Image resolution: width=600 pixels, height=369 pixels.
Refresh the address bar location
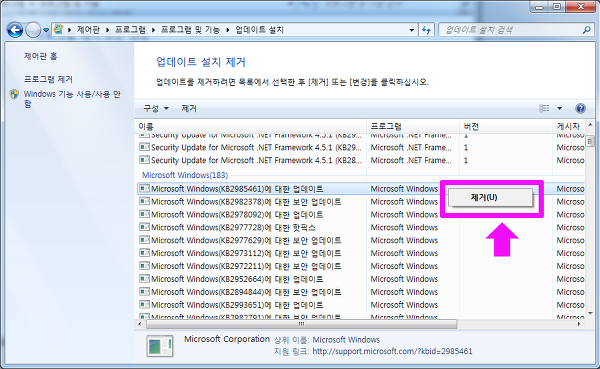click(x=426, y=30)
